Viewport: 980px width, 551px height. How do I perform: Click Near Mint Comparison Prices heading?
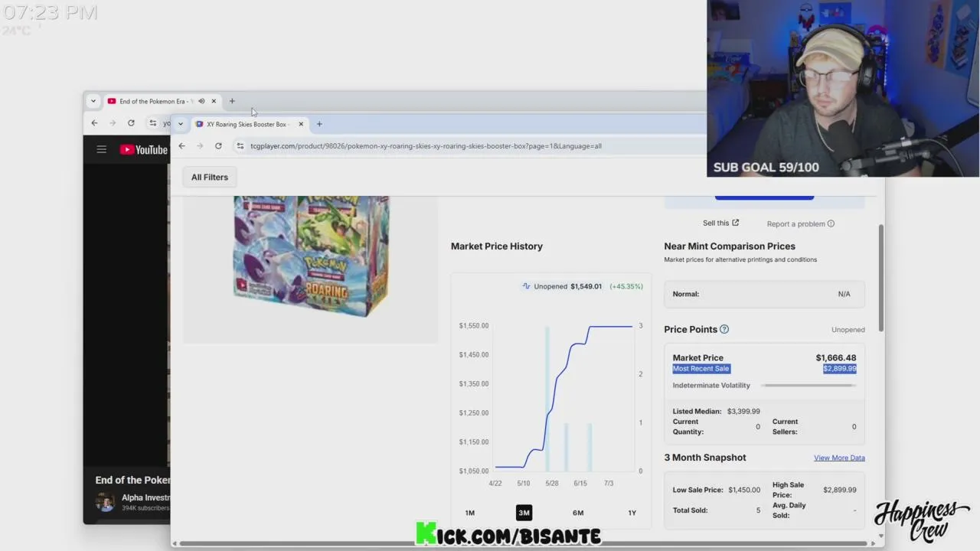(x=730, y=246)
